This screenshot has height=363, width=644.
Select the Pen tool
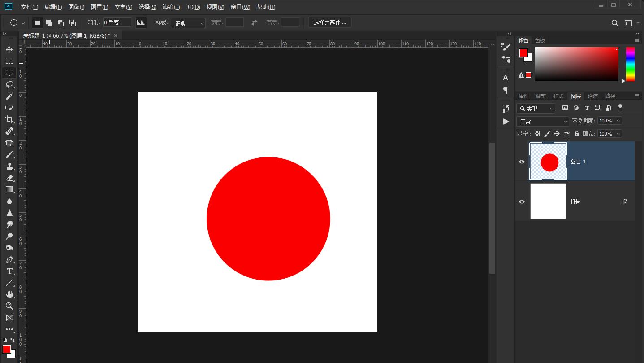click(9, 259)
